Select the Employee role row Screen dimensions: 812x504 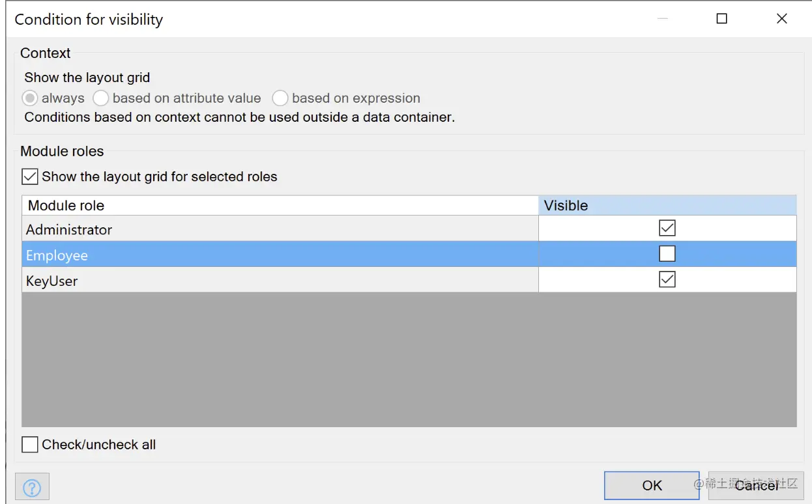pos(280,255)
